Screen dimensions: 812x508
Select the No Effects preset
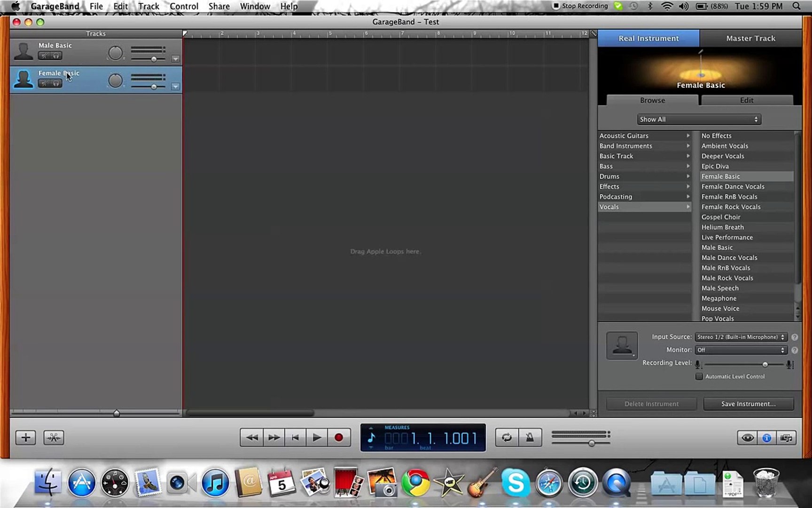746,135
